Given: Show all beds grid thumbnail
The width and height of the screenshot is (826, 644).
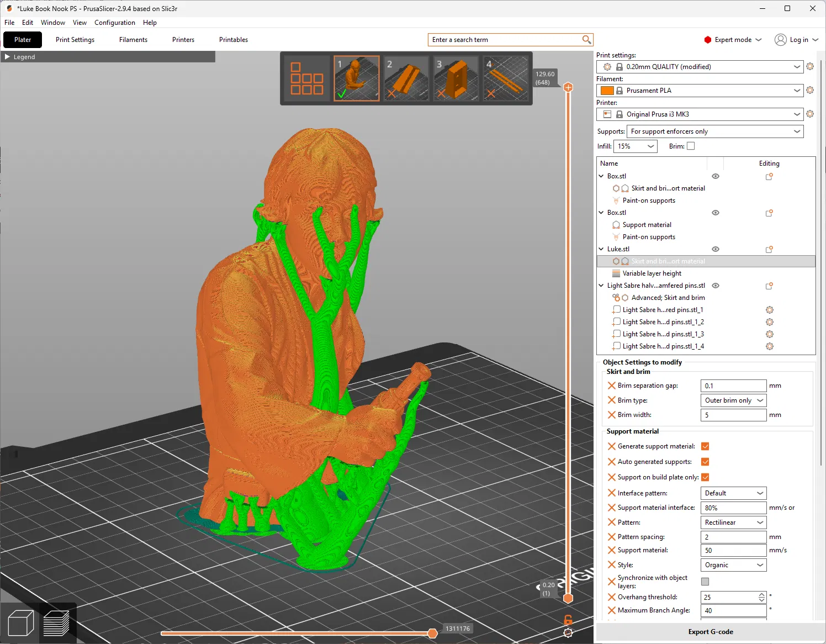Looking at the screenshot, I should [307, 78].
